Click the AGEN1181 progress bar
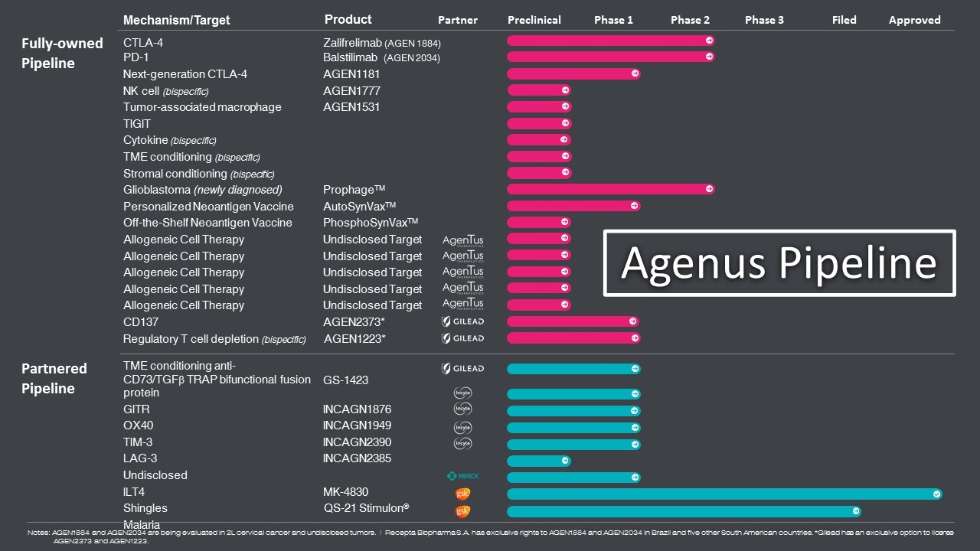Viewport: 980px width, 551px height. click(573, 73)
